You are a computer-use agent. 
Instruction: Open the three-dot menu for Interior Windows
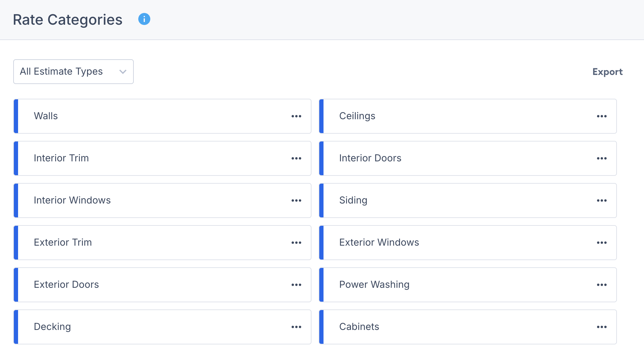tap(296, 200)
